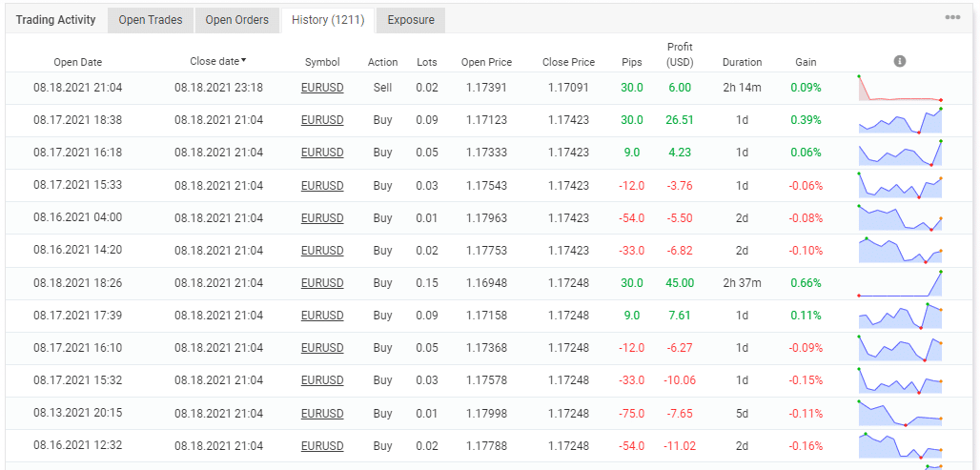Sort by the Profit (USD) column header
The height and width of the screenshot is (470, 980).
(x=681, y=54)
